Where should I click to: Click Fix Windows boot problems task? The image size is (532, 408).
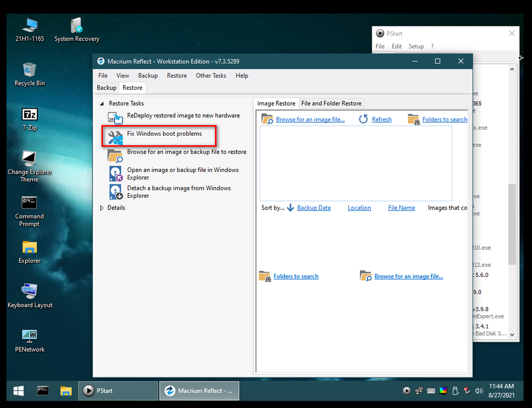164,134
